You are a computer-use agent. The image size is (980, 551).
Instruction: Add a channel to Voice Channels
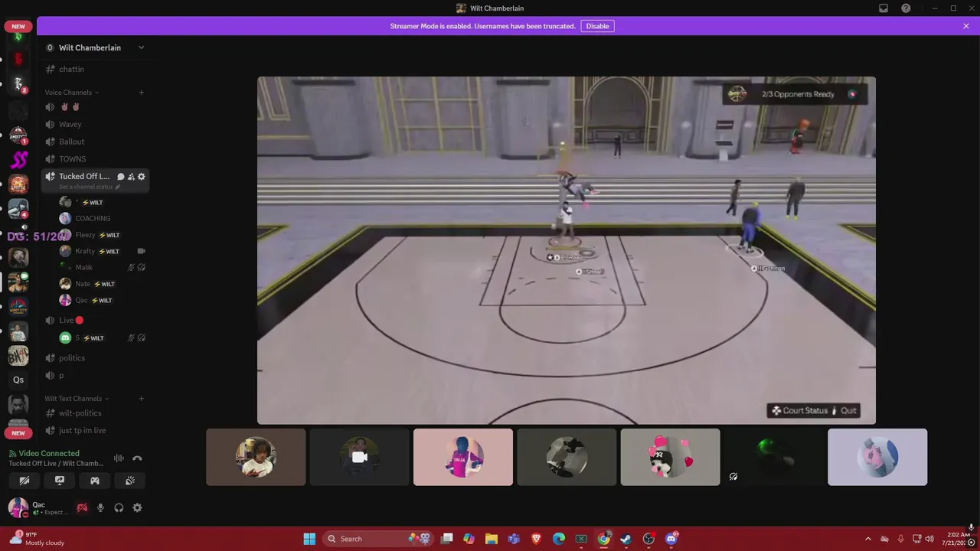(x=141, y=93)
